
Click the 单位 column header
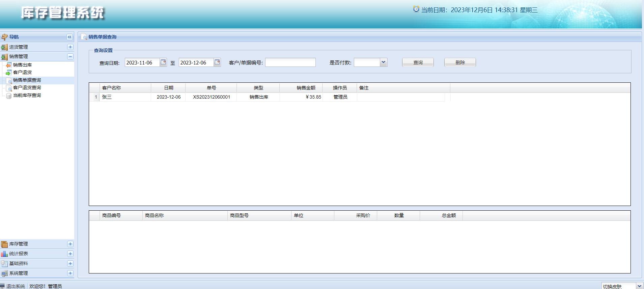(313, 215)
